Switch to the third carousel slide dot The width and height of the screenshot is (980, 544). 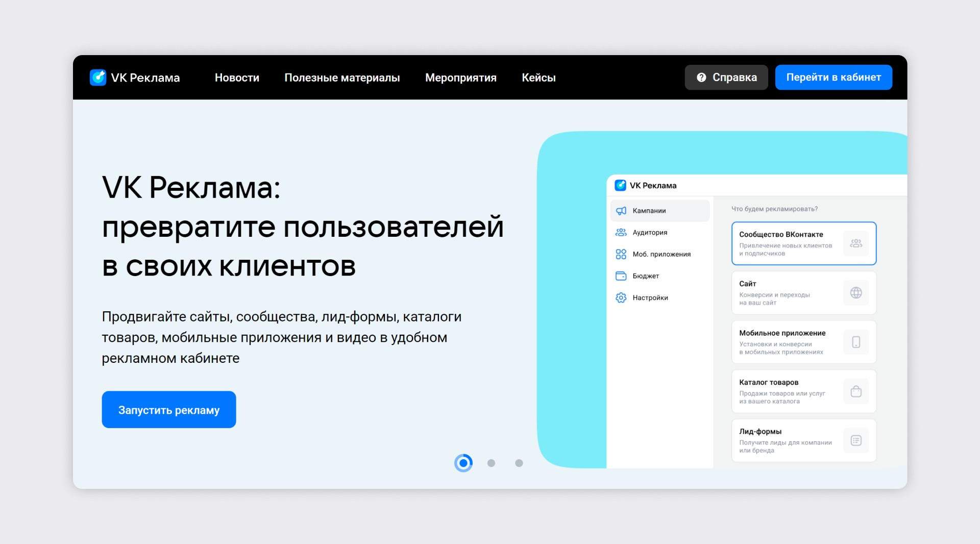[x=519, y=463]
